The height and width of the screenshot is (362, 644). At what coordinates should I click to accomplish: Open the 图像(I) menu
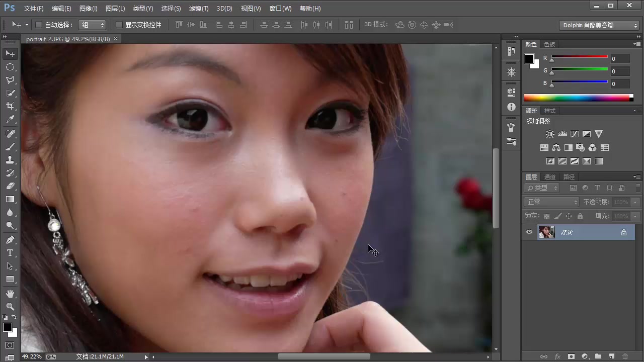point(89,9)
